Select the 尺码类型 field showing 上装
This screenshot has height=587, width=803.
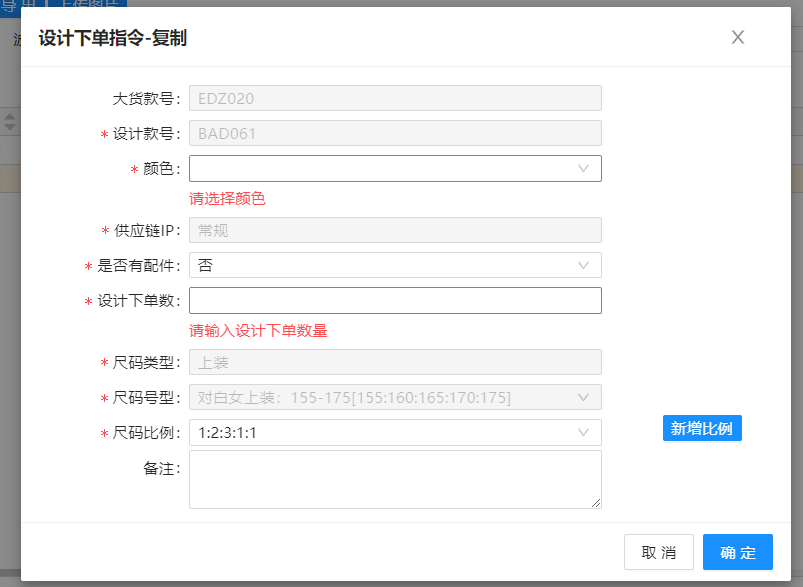pos(395,362)
